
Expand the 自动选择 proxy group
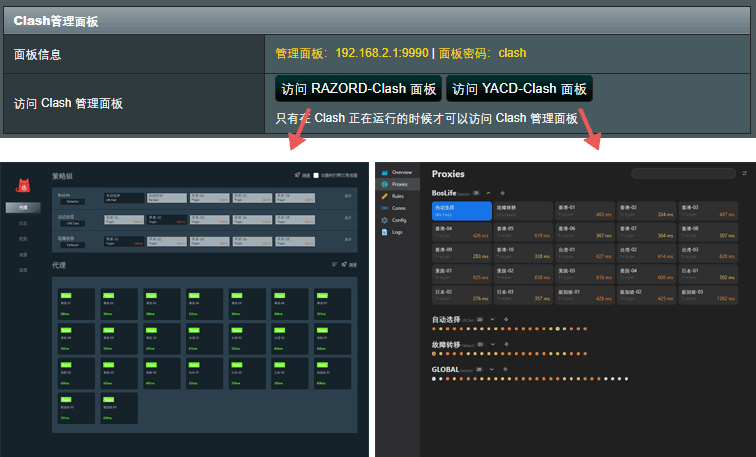pyautogui.click(x=492, y=319)
